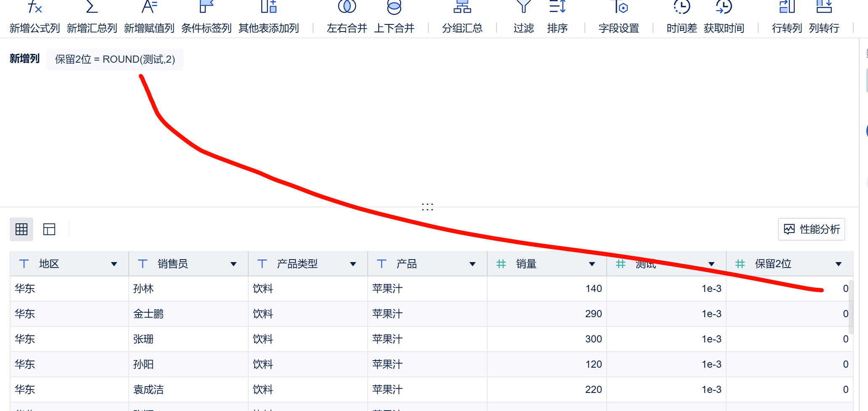Click the 行转列 icon
868x411 pixels.
point(787,7)
